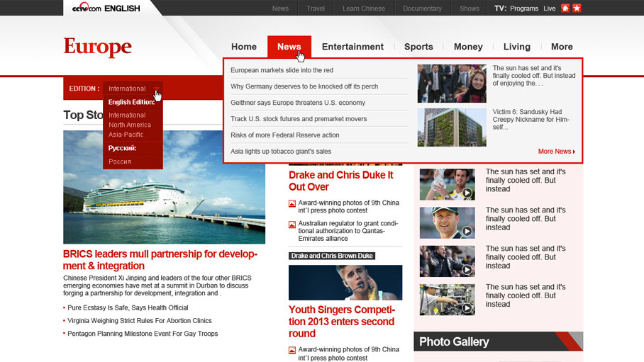Viewport: 644px width, 362px height.
Task: Click the Europe site title
Action: pyautogui.click(x=98, y=46)
